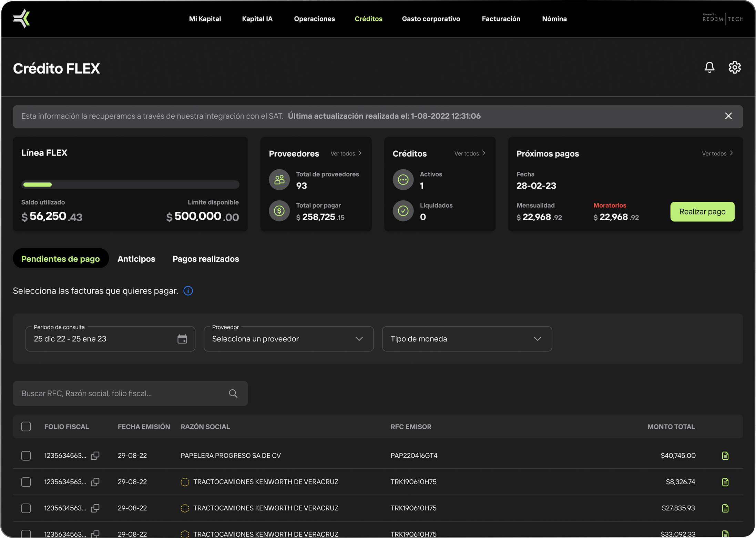756x538 pixels.
Task: Click the info icon next to invoice instructions
Action: 188,291
